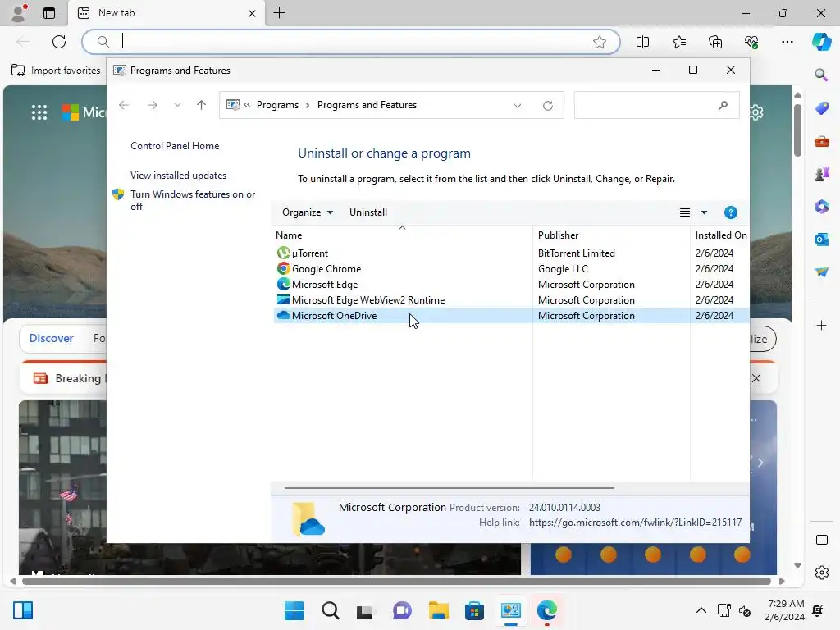Select µTorrent in the program list
The height and width of the screenshot is (630, 840).
click(x=511, y=253)
